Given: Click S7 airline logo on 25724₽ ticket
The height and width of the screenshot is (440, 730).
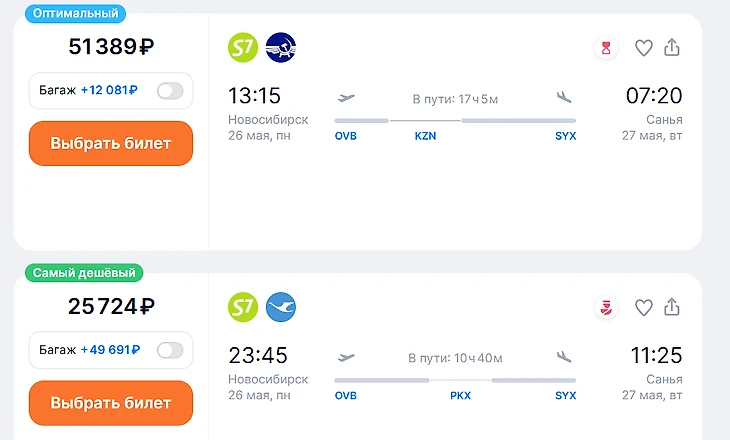Looking at the screenshot, I should (x=243, y=306).
